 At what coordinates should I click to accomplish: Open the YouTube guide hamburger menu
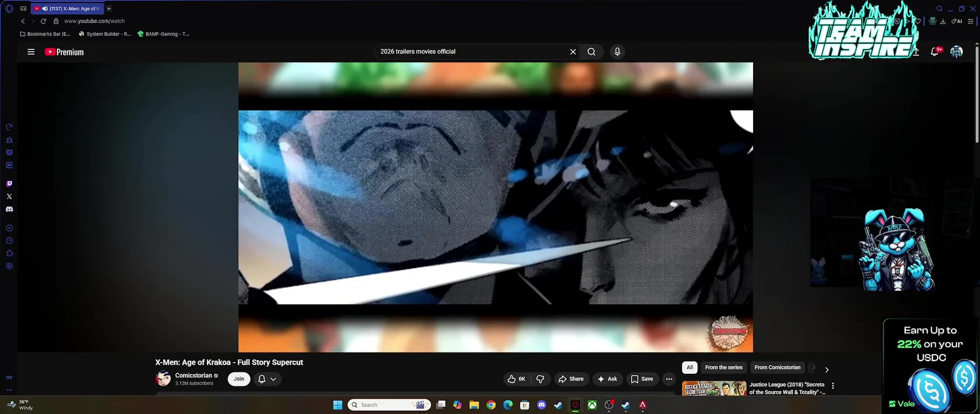point(31,52)
